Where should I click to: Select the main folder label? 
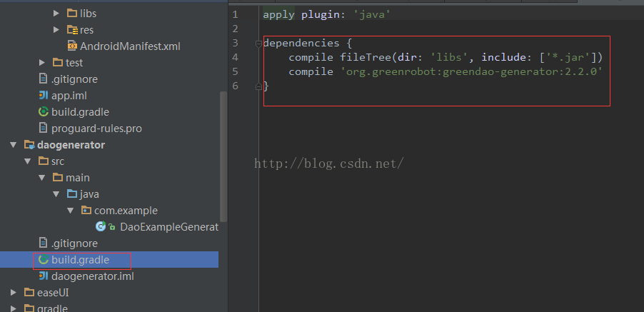tap(78, 178)
